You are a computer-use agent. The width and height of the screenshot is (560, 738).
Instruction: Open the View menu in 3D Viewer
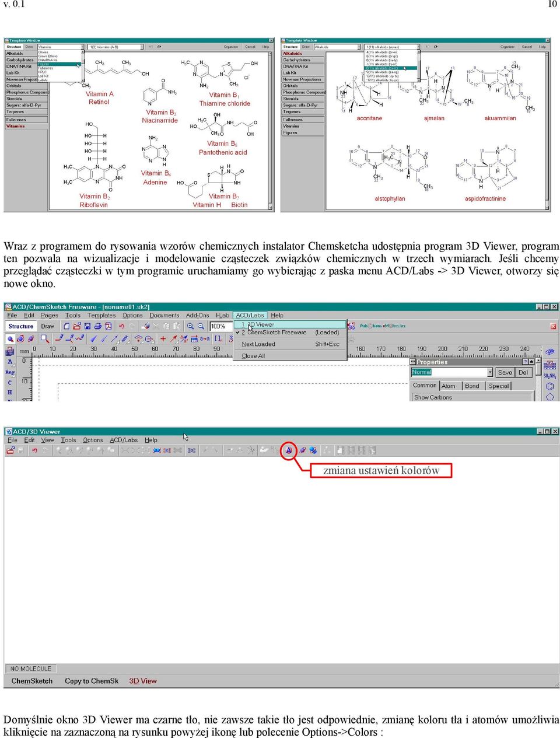coord(48,440)
